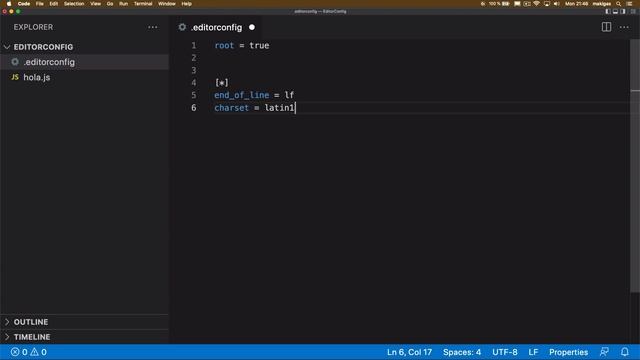Click 'root' key on line 1

coord(224,46)
